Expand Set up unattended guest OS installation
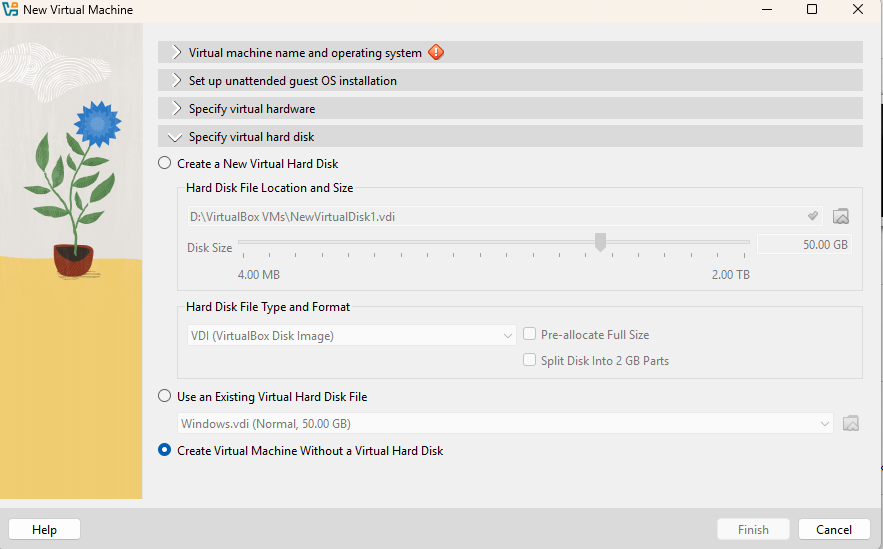The height and width of the screenshot is (549, 883). pos(510,81)
